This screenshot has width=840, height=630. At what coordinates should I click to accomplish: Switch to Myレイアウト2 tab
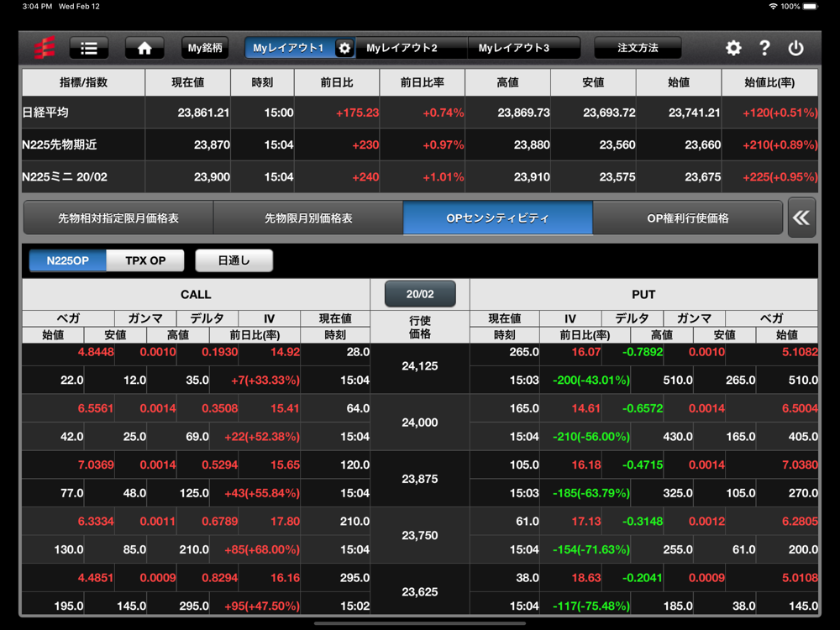tap(402, 48)
